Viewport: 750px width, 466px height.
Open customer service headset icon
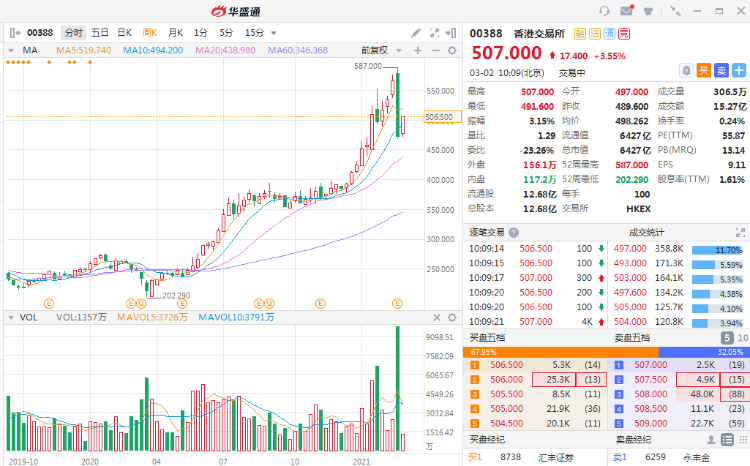coord(604,11)
